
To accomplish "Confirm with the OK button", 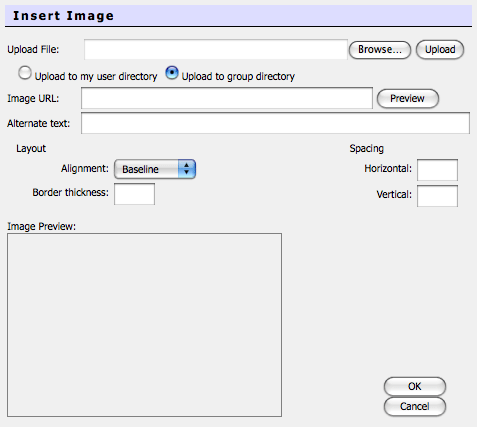I will 415,386.
